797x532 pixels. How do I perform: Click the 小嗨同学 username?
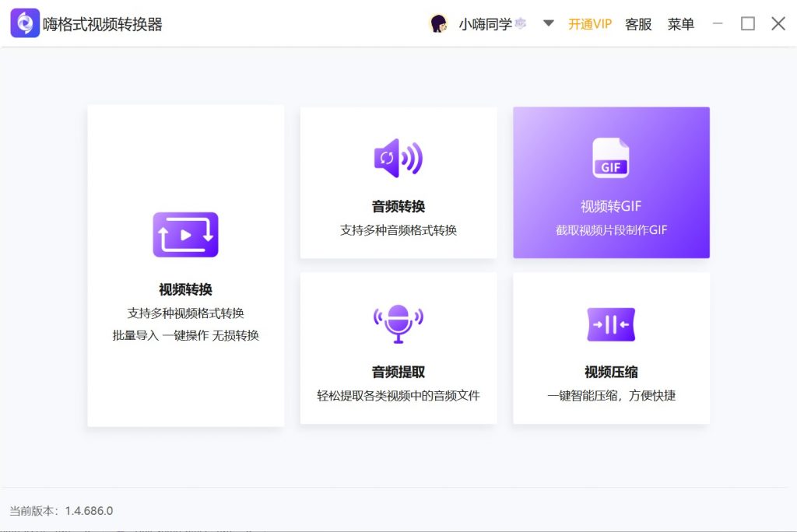(485, 24)
